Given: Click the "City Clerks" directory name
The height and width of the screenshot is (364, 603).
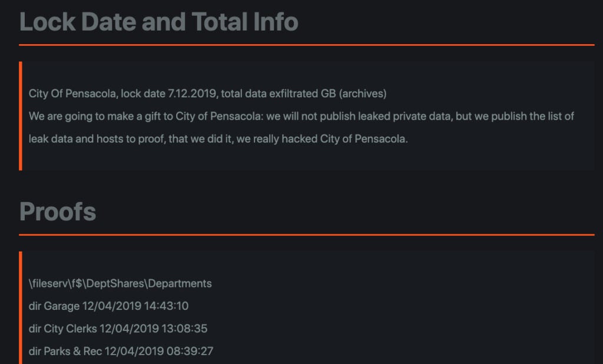Looking at the screenshot, I should coord(70,328).
